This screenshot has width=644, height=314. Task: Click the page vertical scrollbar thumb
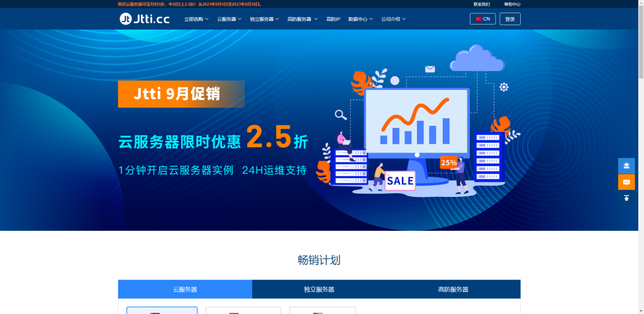(x=641, y=41)
